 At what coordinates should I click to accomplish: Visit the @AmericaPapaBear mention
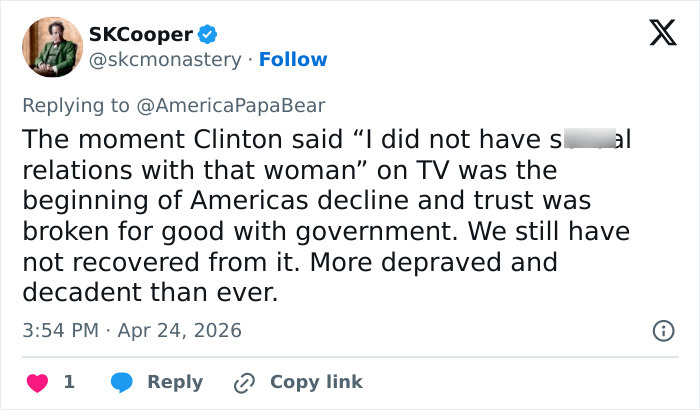233,104
